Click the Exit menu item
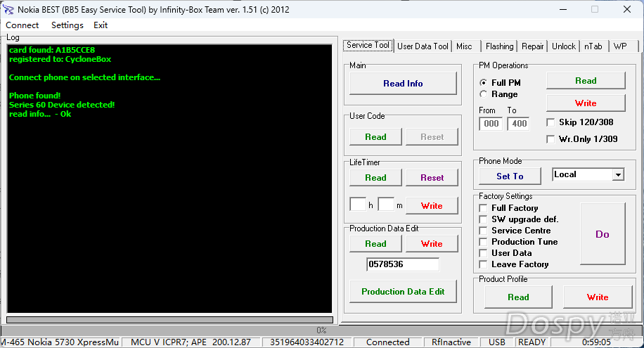The height and width of the screenshot is (348, 644). coord(101,25)
